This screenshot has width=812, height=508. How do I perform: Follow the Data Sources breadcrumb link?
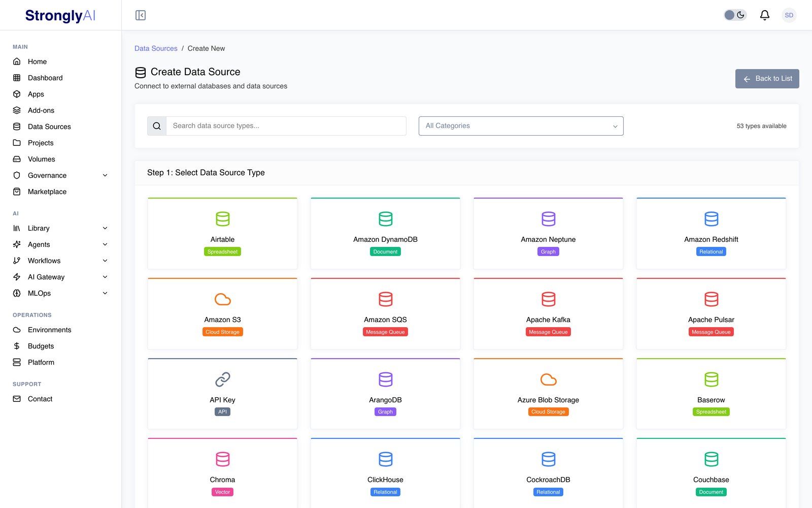(x=156, y=48)
